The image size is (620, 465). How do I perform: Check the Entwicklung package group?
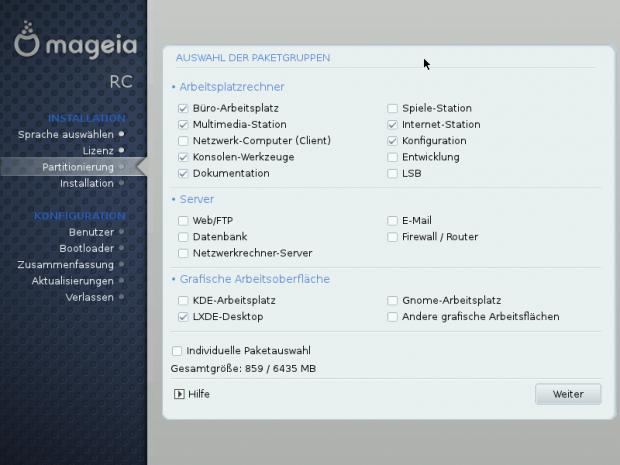393,157
